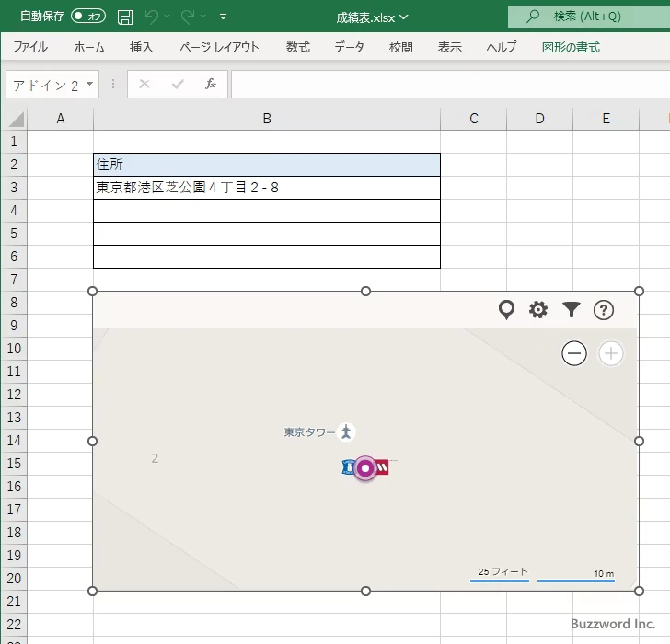Image resolution: width=670 pixels, height=644 pixels.
Task: Click the map filter funnel icon
Action: [572, 310]
